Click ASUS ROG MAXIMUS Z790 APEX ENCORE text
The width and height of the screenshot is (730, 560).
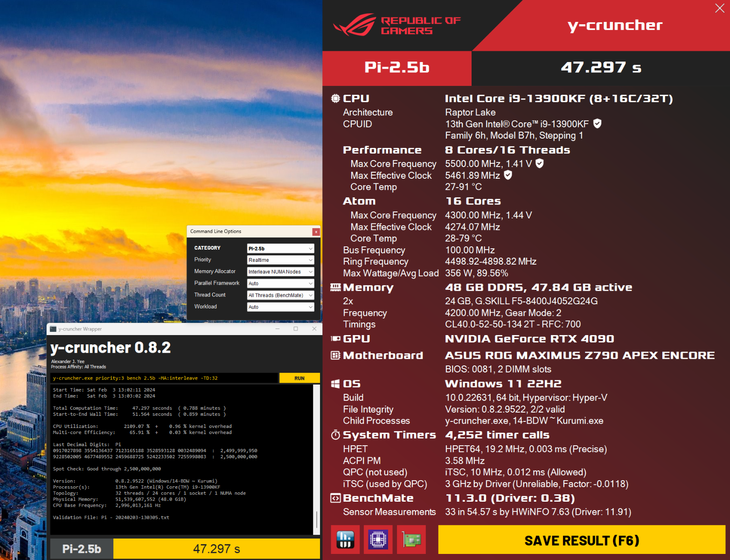click(580, 356)
